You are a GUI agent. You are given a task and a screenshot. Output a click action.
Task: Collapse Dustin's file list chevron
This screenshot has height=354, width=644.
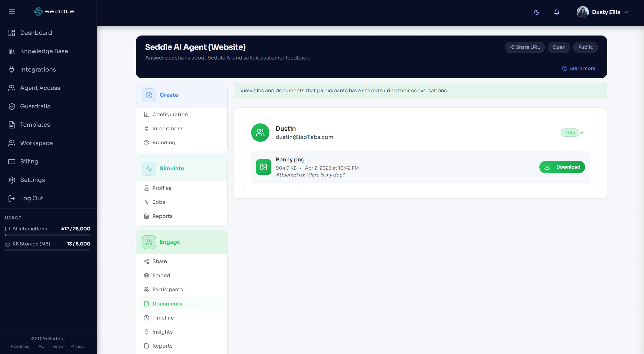coord(582,133)
